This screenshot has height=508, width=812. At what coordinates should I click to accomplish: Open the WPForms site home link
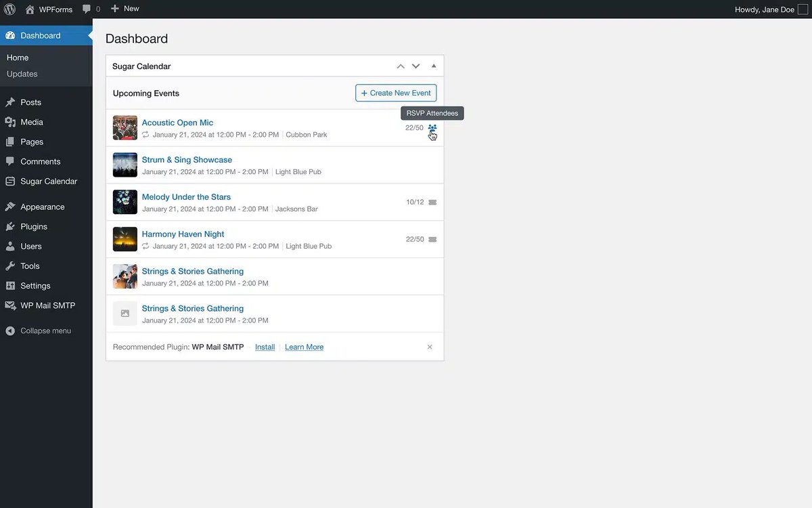click(x=48, y=9)
